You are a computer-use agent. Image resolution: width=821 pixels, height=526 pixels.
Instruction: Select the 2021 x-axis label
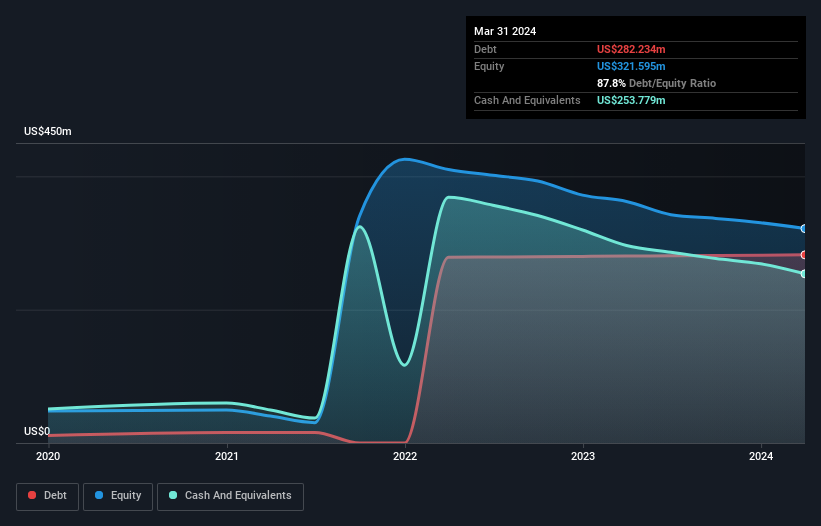pyautogui.click(x=227, y=456)
